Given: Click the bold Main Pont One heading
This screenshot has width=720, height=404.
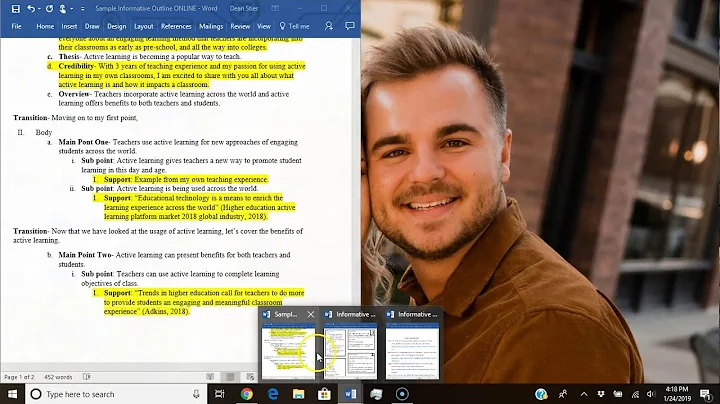Looking at the screenshot, I should pyautogui.click(x=84, y=142).
